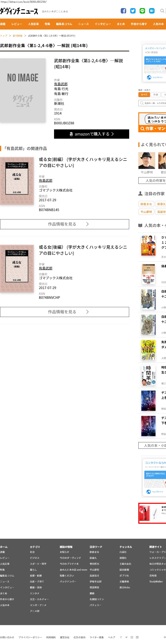Open the 或る女(後編) book cover thumbnail

tap(17, 269)
